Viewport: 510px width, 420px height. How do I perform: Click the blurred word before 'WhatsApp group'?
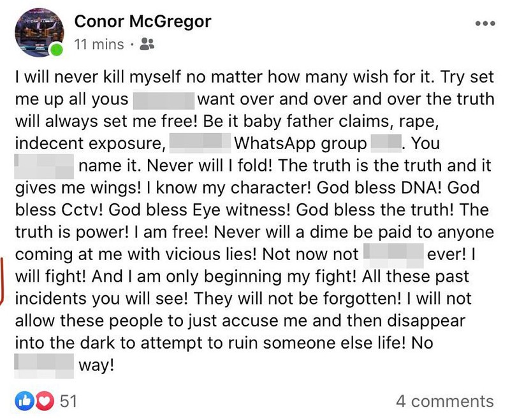pos(200,143)
